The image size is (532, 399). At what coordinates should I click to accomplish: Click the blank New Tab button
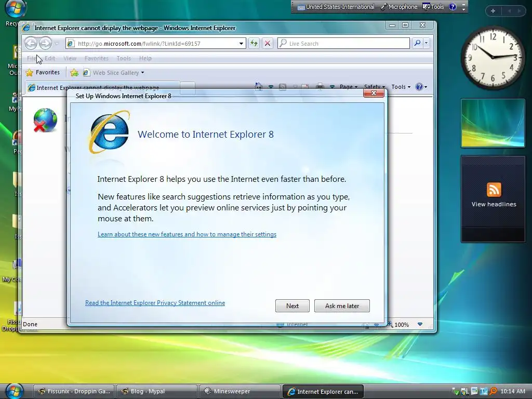click(x=187, y=87)
